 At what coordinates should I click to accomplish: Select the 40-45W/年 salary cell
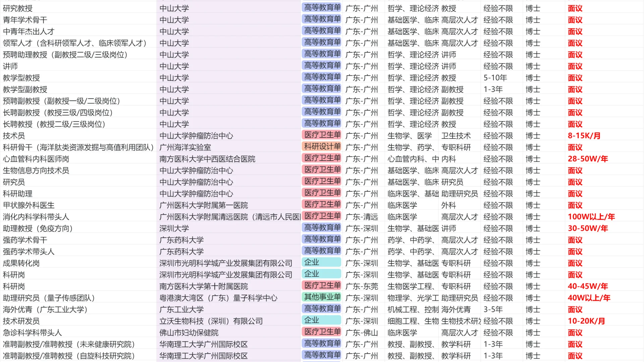(588, 287)
